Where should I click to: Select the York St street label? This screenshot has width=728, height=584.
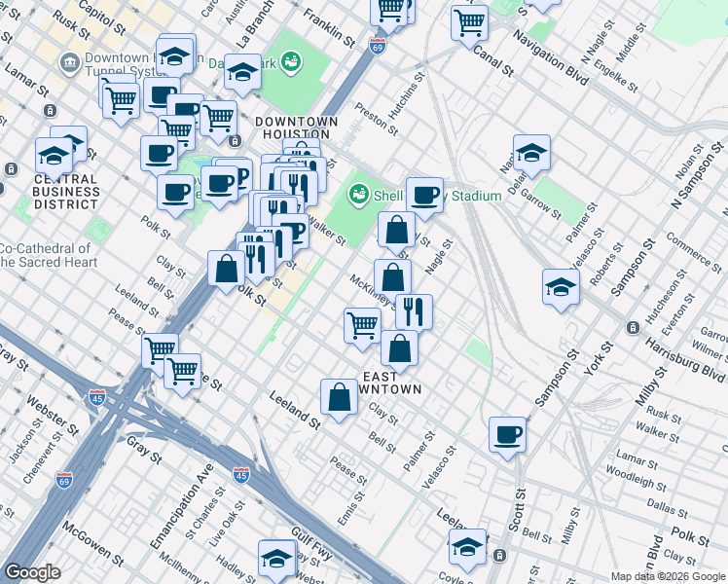pyautogui.click(x=599, y=359)
